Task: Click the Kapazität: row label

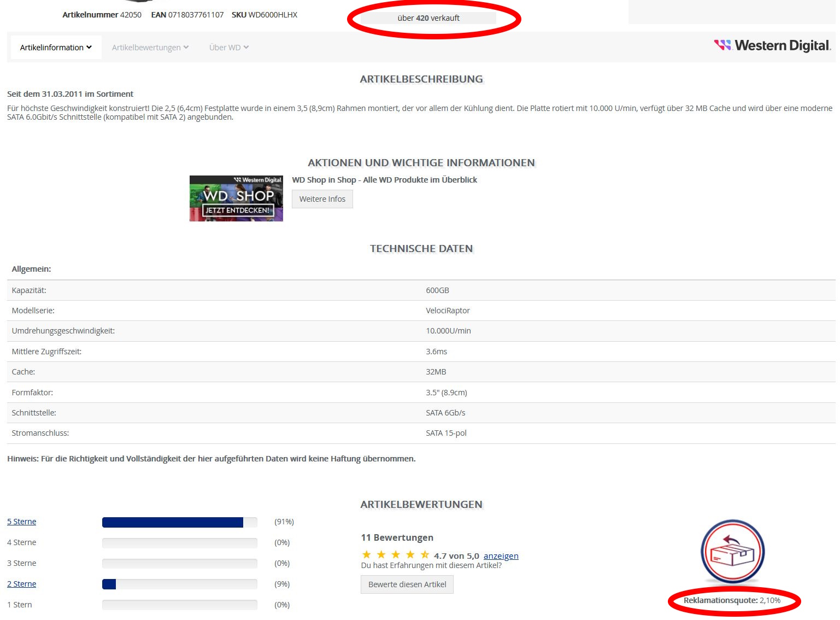Action: click(x=29, y=290)
